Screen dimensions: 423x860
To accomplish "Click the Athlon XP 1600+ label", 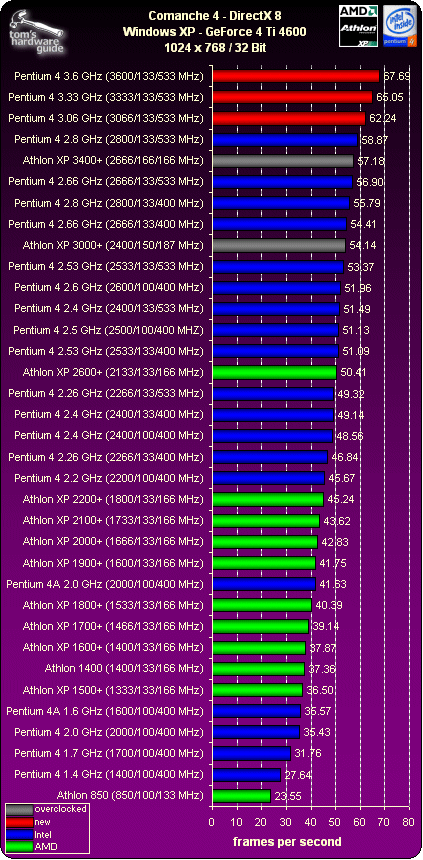I will (x=114, y=647).
